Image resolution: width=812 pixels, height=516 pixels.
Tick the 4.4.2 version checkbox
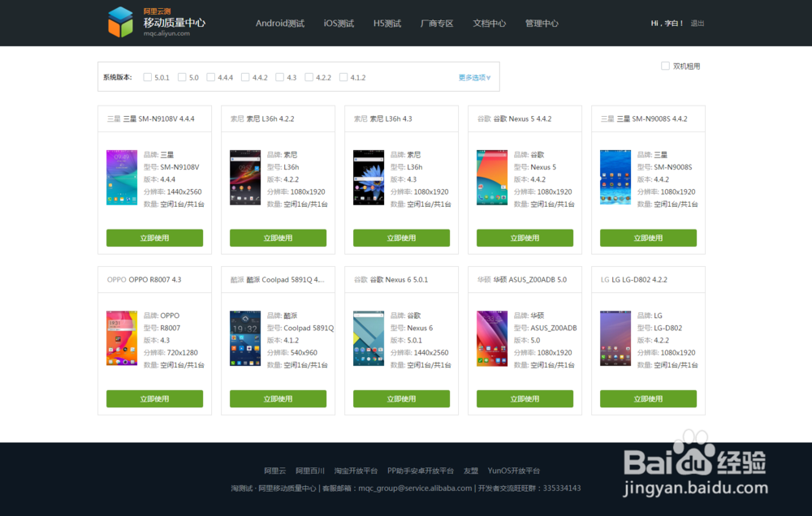[x=245, y=77]
